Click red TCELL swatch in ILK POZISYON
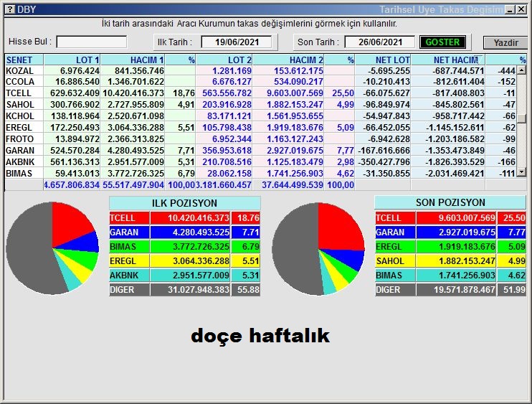The width and height of the screenshot is (532, 404). [x=129, y=218]
